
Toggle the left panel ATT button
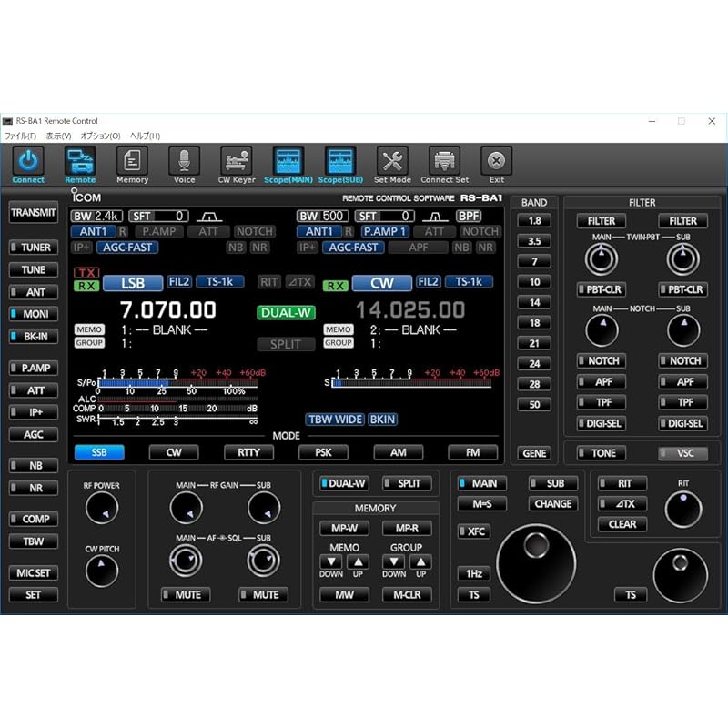tap(34, 390)
